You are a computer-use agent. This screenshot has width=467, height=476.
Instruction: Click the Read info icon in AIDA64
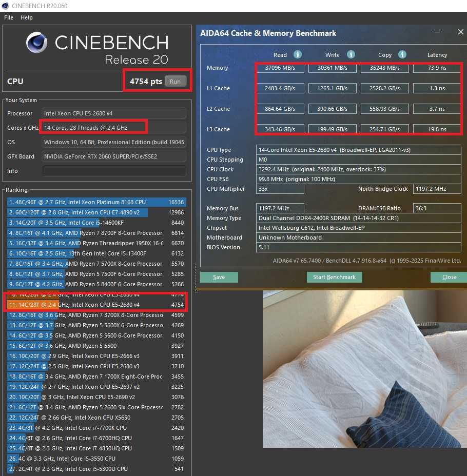point(298,55)
